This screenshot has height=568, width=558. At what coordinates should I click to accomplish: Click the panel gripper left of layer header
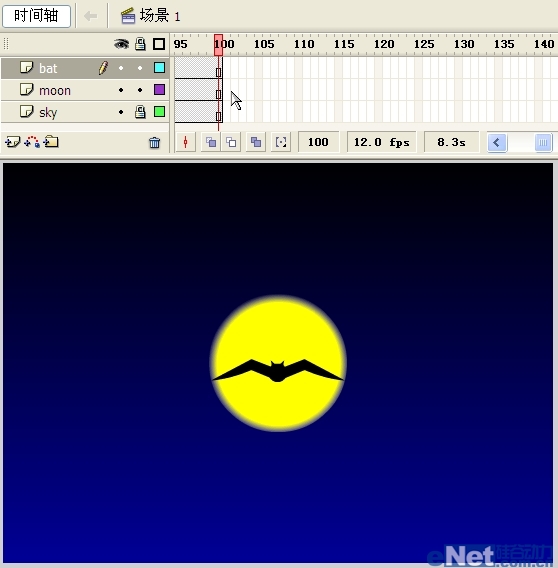click(5, 44)
